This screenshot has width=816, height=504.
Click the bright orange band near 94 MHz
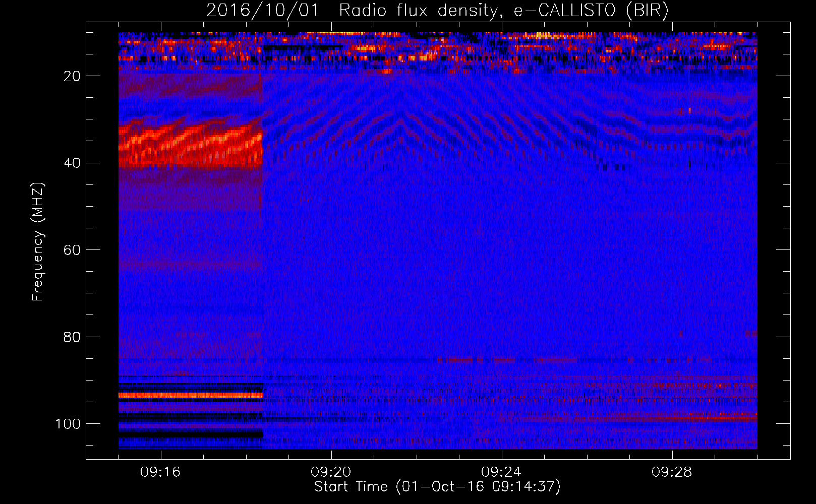(x=191, y=396)
